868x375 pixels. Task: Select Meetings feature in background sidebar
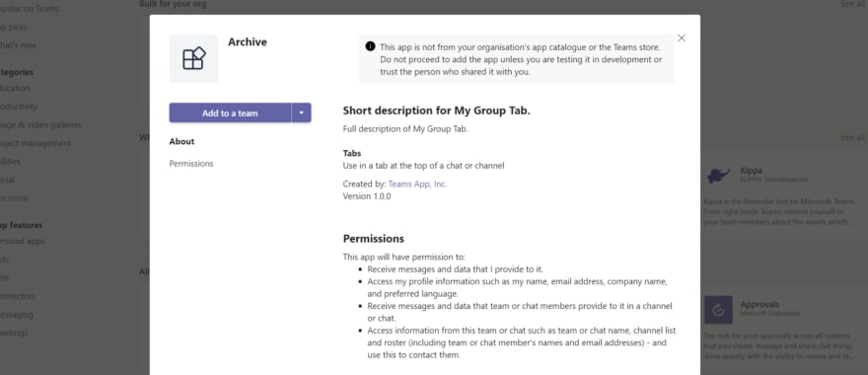[13, 333]
